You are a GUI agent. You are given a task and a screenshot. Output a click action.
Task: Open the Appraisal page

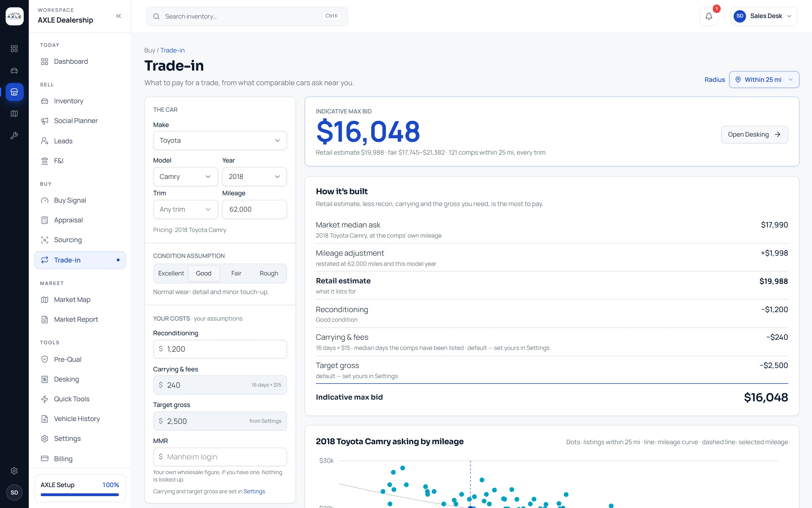click(x=80, y=220)
